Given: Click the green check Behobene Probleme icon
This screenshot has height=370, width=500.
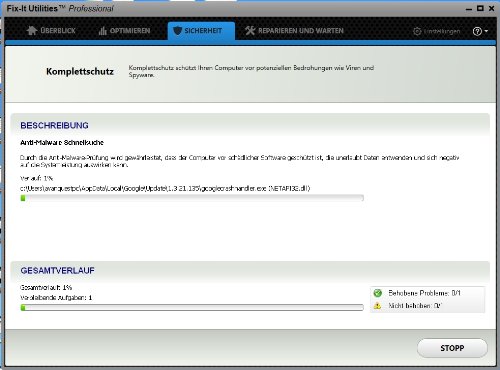Looking at the screenshot, I should tap(378, 293).
